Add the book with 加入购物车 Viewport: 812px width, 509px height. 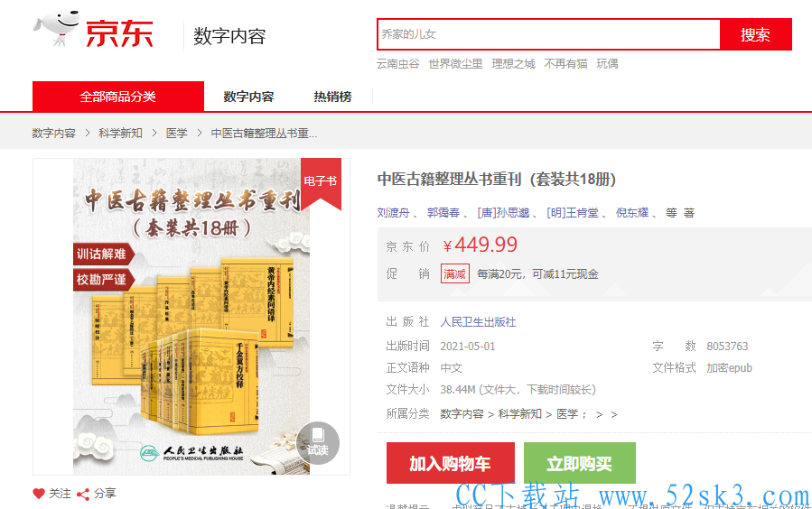[x=451, y=463]
